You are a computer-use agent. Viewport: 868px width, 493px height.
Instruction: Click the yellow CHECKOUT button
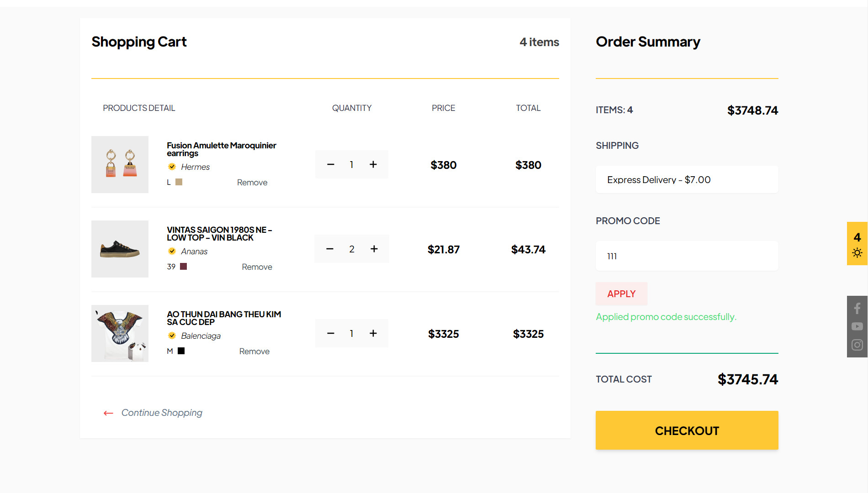[x=687, y=430]
